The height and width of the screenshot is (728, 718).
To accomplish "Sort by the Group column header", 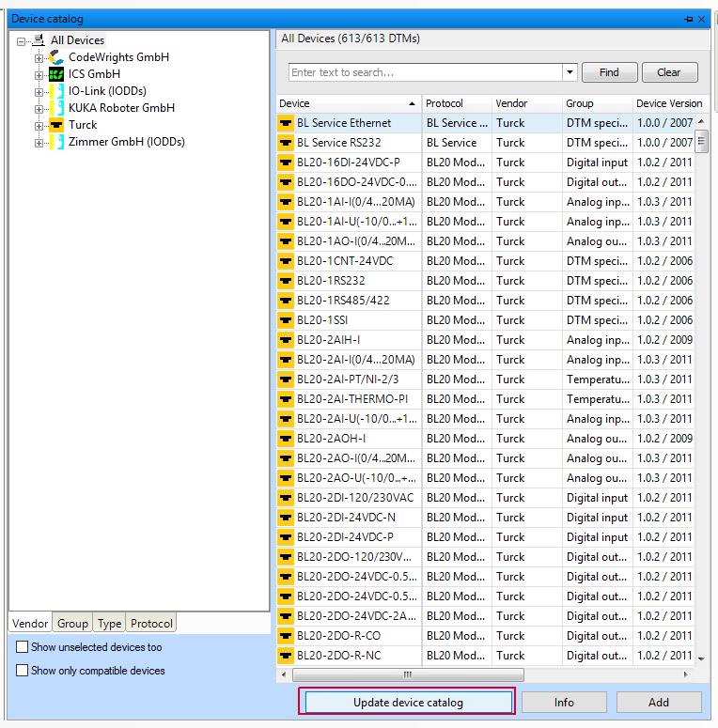I will tap(598, 103).
